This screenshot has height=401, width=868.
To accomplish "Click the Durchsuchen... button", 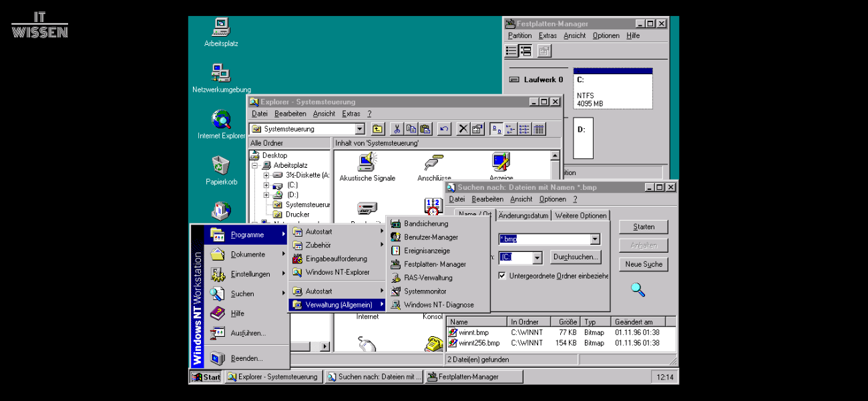I will tap(576, 257).
